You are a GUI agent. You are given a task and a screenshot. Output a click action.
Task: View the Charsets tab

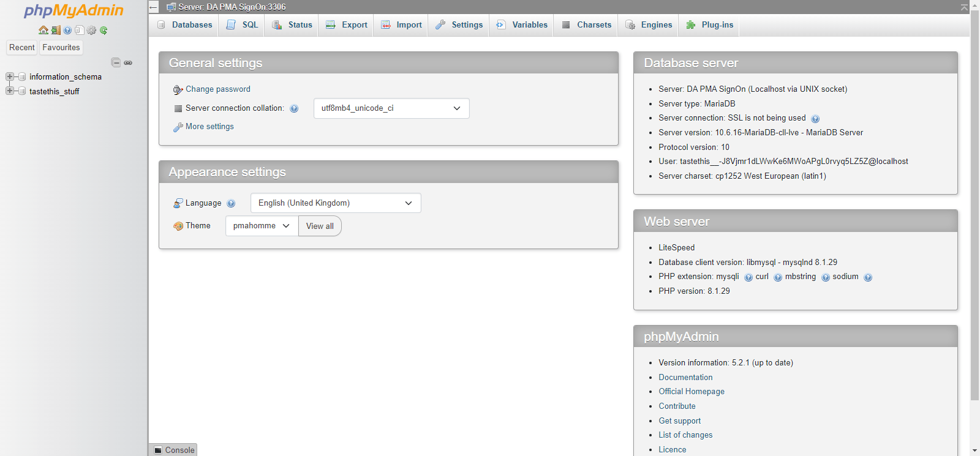pos(586,25)
